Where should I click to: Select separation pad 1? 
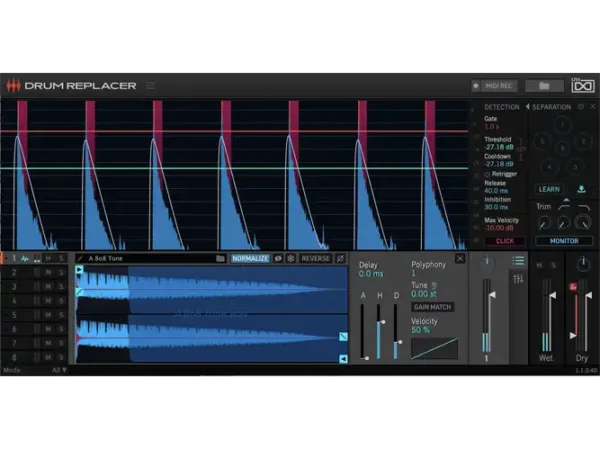(562, 125)
